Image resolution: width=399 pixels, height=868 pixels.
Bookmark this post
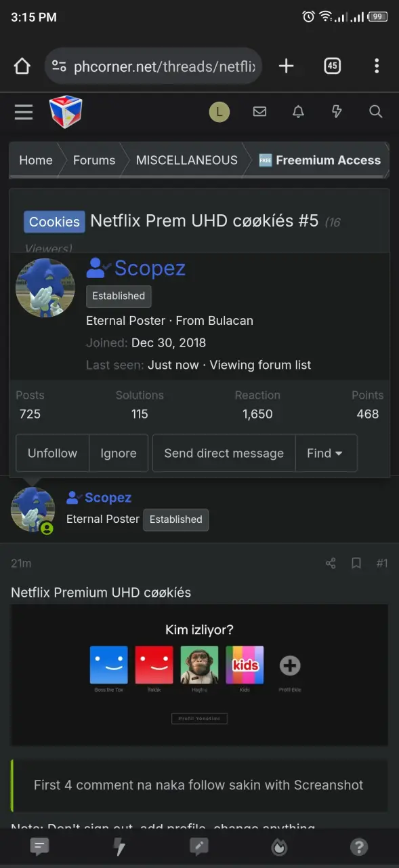coord(356,564)
